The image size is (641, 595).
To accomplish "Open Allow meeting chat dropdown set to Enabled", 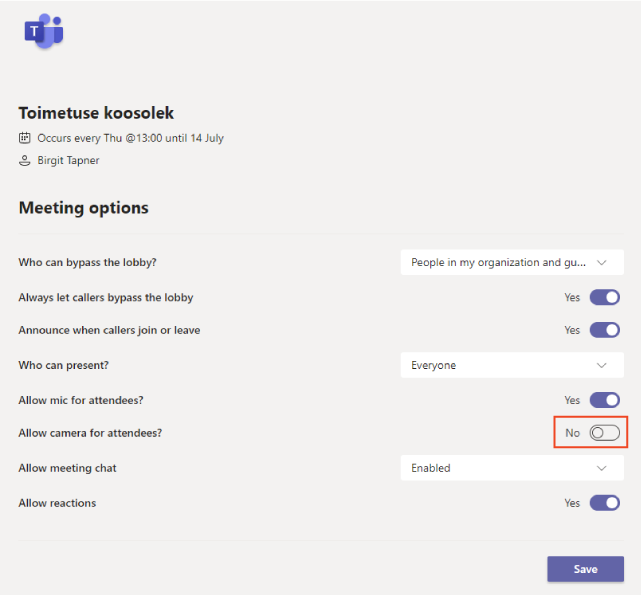I will [512, 468].
